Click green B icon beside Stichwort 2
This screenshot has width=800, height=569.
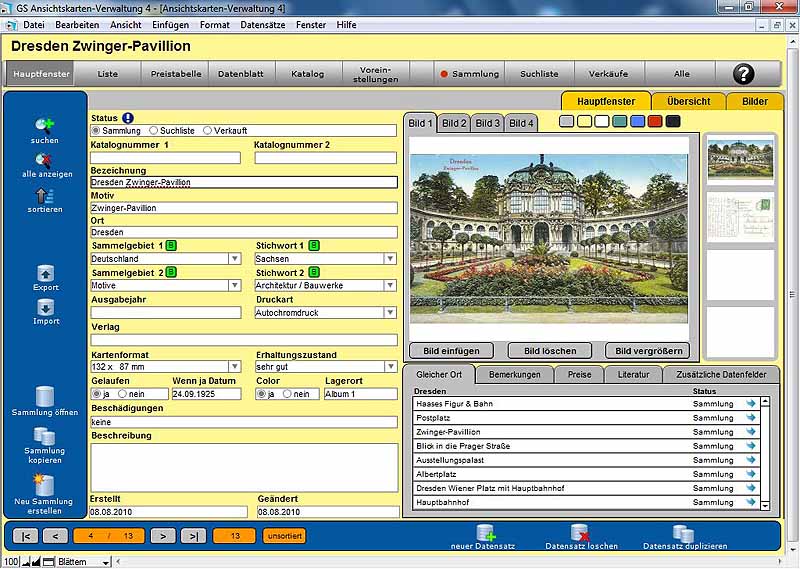pyautogui.click(x=314, y=273)
